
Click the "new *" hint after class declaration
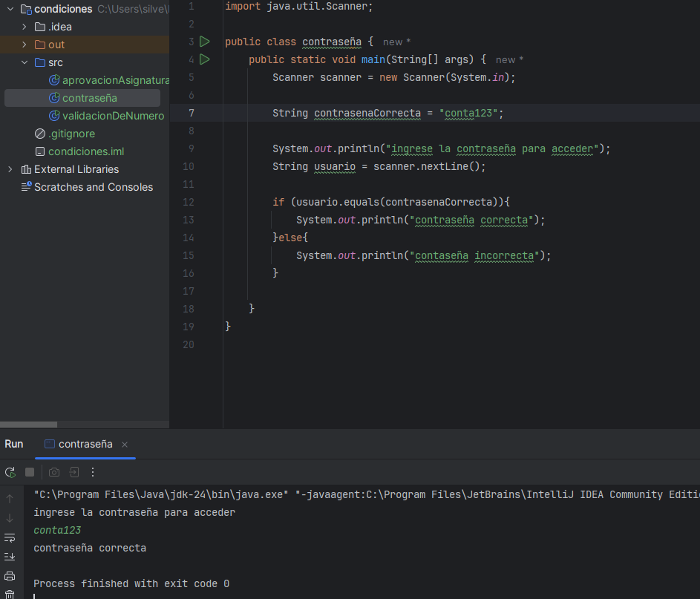(x=397, y=42)
